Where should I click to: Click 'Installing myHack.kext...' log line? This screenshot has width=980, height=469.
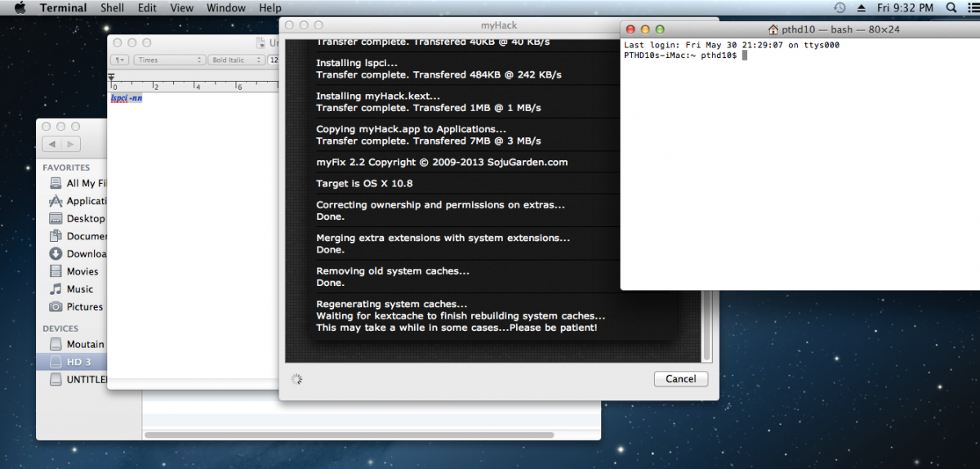378,96
